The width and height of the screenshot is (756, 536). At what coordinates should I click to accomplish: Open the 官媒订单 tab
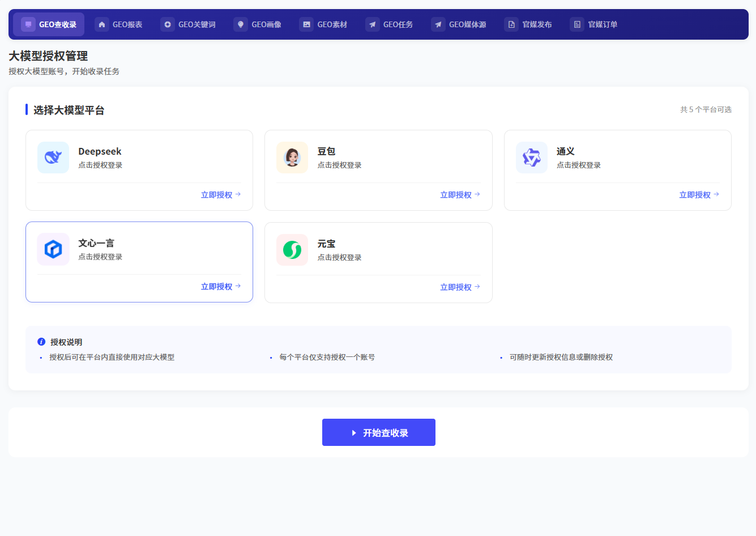594,24
